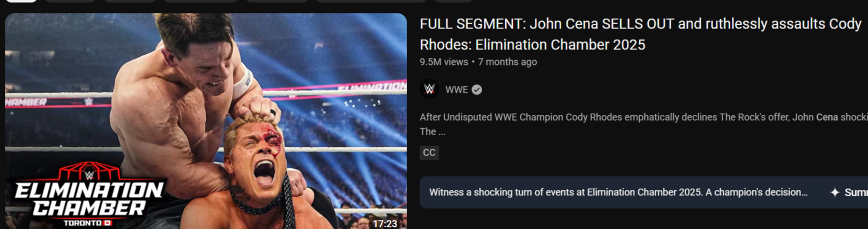Click the '7 months ago' upload date
The width and height of the screenshot is (868, 229).
point(507,62)
